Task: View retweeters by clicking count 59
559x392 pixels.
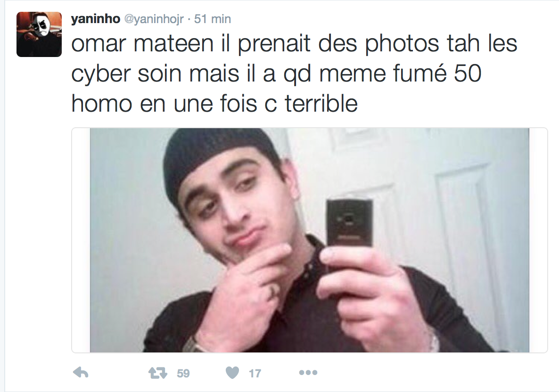Action: pos(183,373)
